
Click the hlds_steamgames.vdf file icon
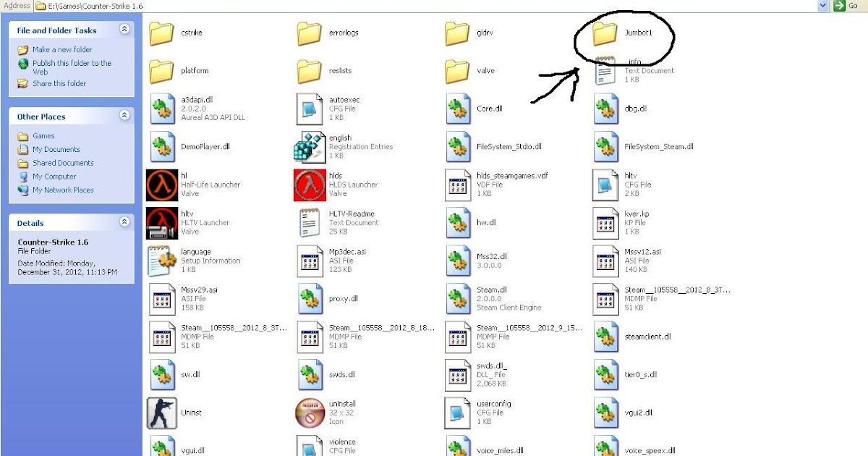point(457,185)
